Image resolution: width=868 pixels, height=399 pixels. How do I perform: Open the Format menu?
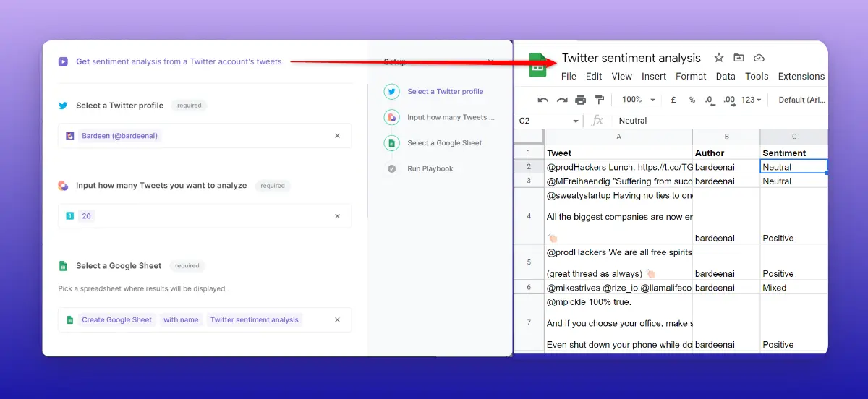[691, 76]
